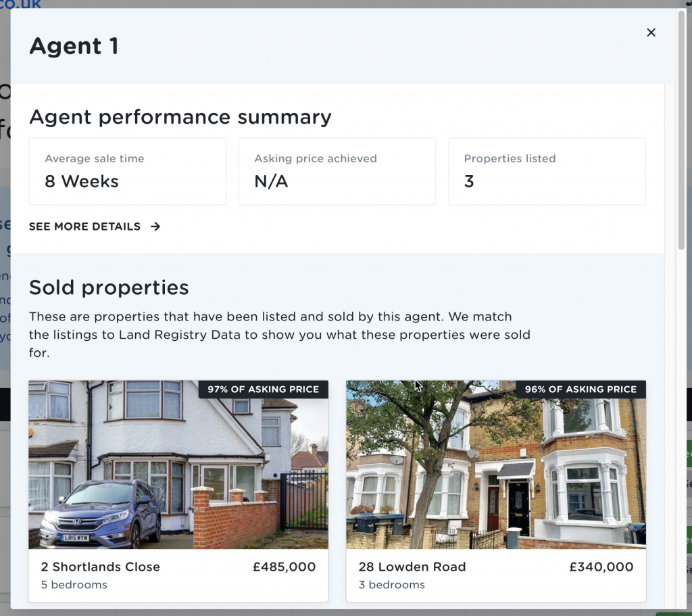Click the 5 bedrooms label

74,585
